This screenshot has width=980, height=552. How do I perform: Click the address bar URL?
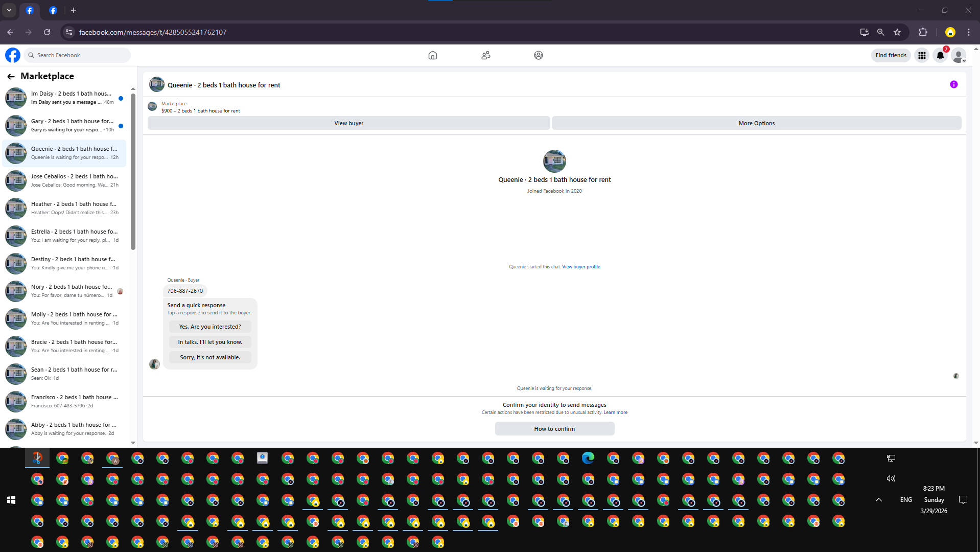point(153,32)
